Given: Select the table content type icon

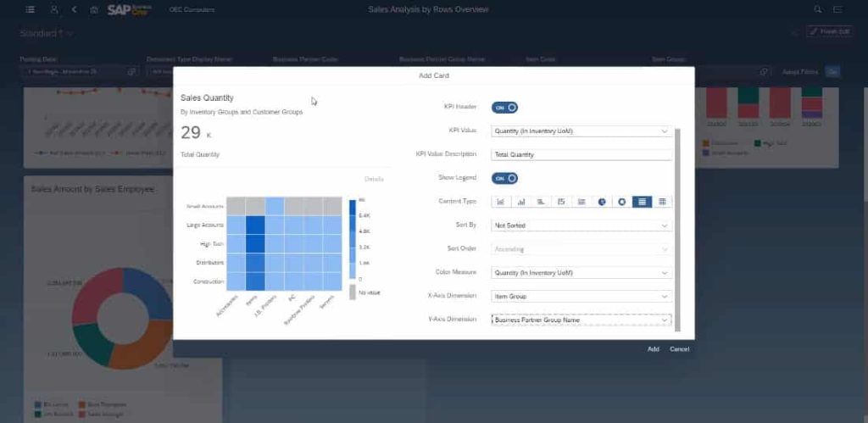Looking at the screenshot, I should pos(662,202).
